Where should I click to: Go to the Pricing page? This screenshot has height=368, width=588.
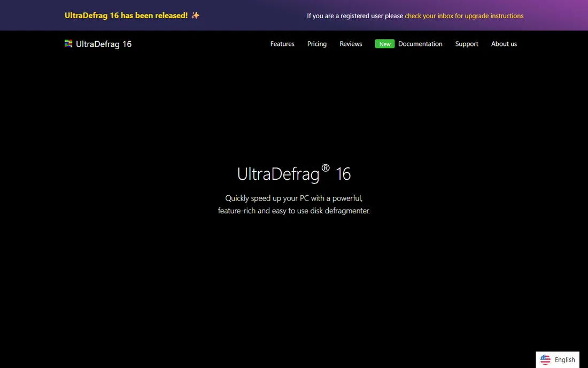317,44
